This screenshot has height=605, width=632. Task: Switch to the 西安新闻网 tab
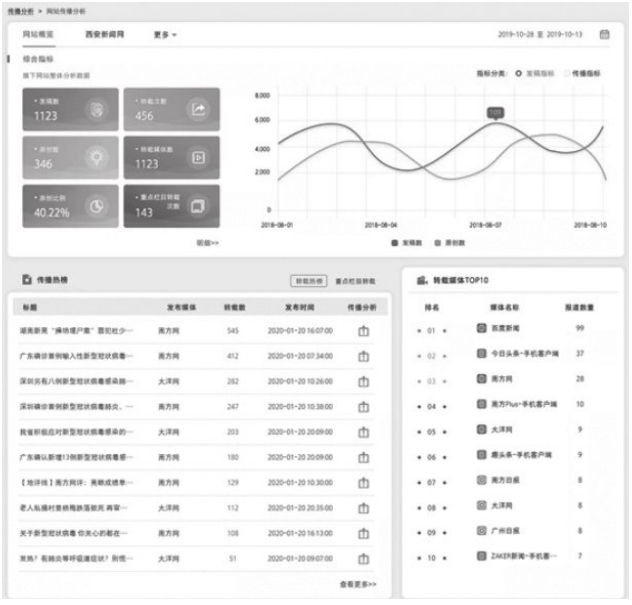click(104, 34)
